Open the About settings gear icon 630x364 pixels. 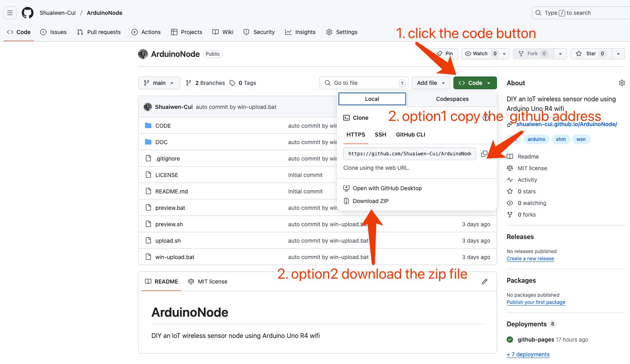tap(622, 83)
